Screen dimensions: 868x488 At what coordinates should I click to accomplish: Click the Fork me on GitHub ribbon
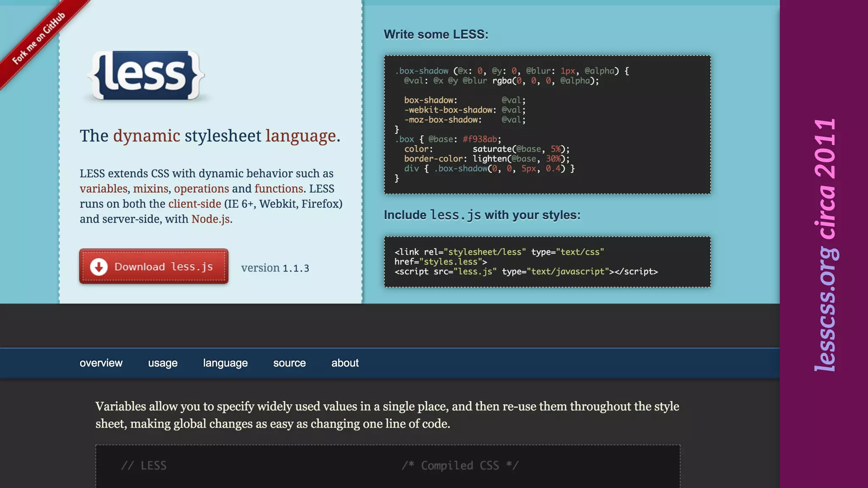pos(38,39)
